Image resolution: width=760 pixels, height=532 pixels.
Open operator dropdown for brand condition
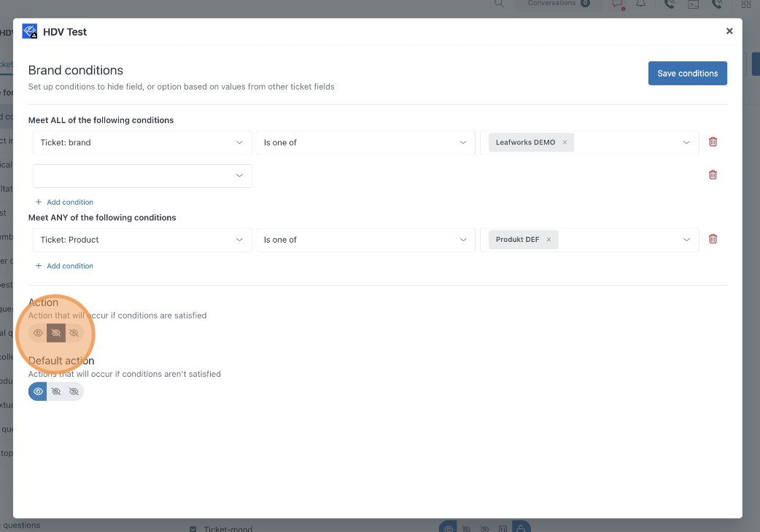(365, 143)
